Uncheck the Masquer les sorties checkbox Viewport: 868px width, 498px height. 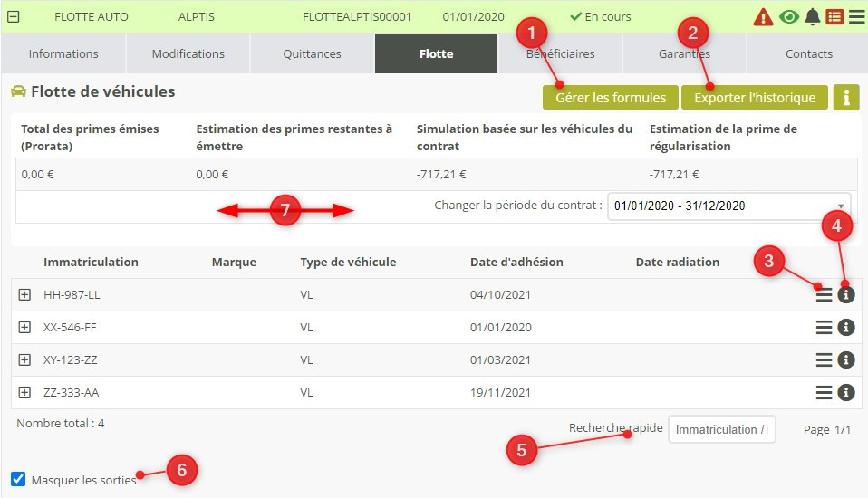tap(18, 480)
